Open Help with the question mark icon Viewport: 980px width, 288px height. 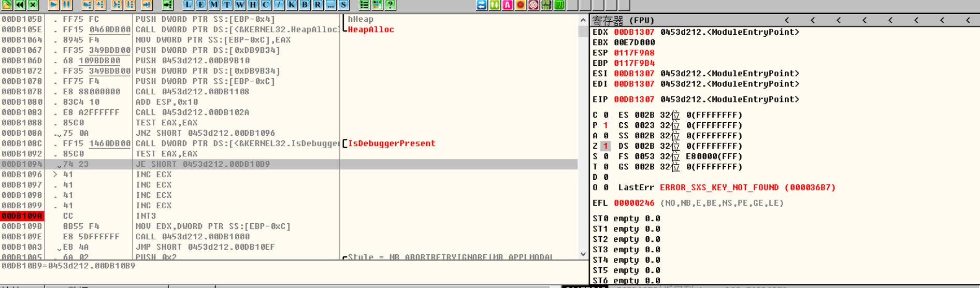pos(390,5)
